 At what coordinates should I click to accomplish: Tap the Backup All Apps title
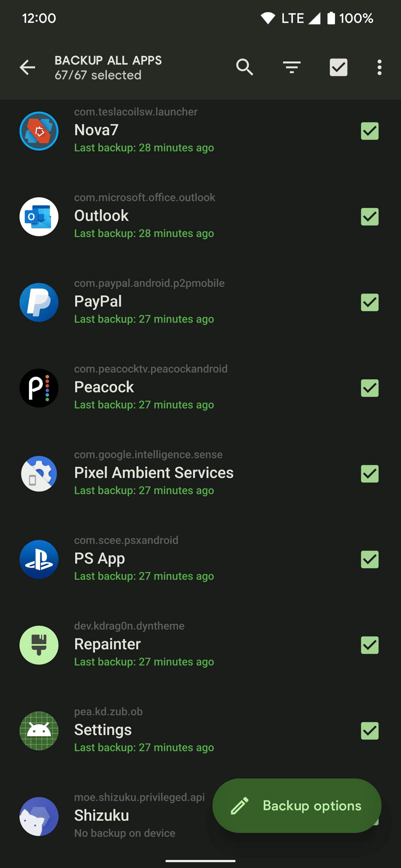point(108,60)
